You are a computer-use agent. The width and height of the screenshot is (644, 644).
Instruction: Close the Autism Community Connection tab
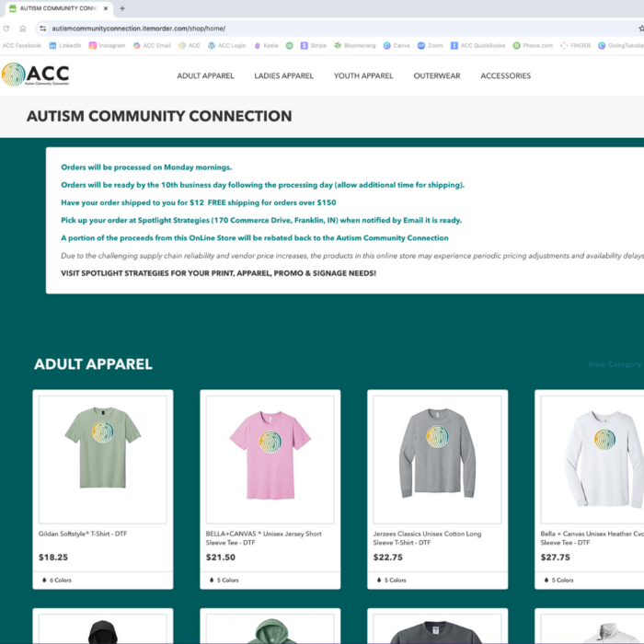(106, 8)
